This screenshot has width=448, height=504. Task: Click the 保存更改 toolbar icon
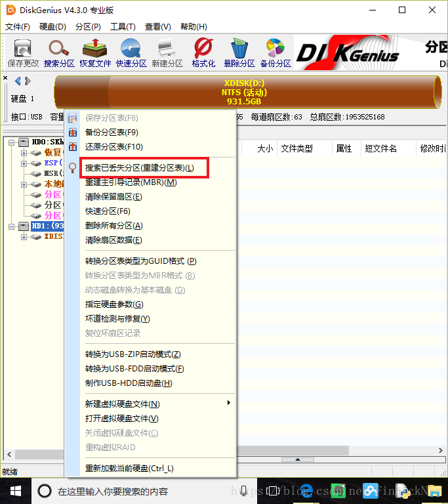click(23, 53)
